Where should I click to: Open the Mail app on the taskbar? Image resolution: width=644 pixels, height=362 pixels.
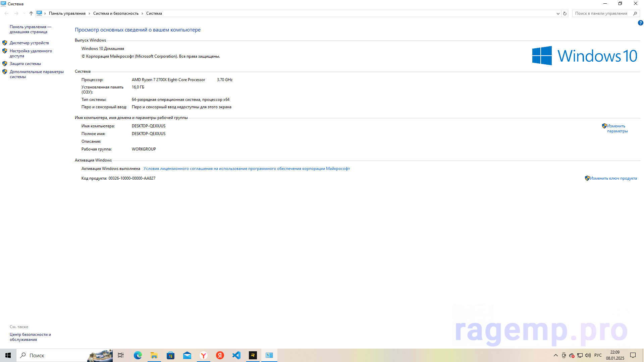[x=187, y=355]
